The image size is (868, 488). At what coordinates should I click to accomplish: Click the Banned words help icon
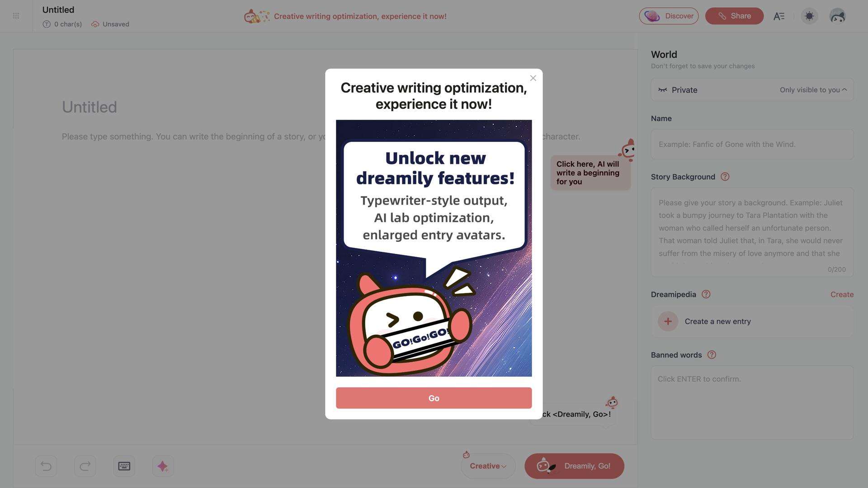(x=712, y=355)
